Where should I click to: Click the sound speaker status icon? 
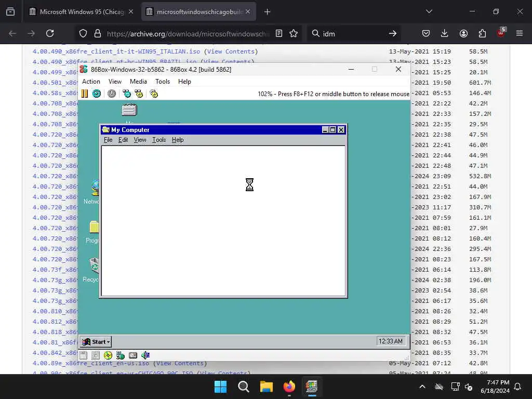click(145, 355)
